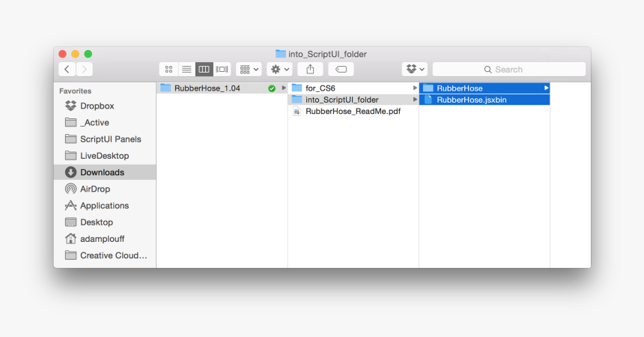Click the AirDrop icon
Viewport: 644px width, 337px height.
click(70, 189)
